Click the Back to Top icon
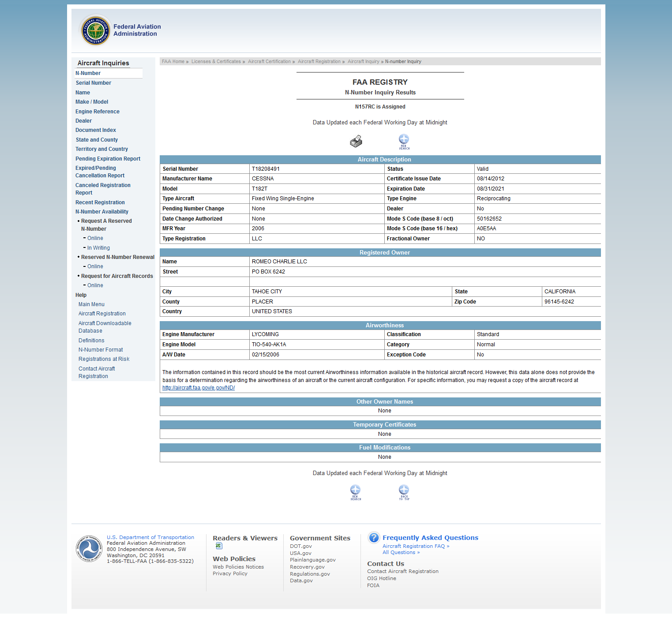672x618 pixels. pyautogui.click(x=404, y=492)
